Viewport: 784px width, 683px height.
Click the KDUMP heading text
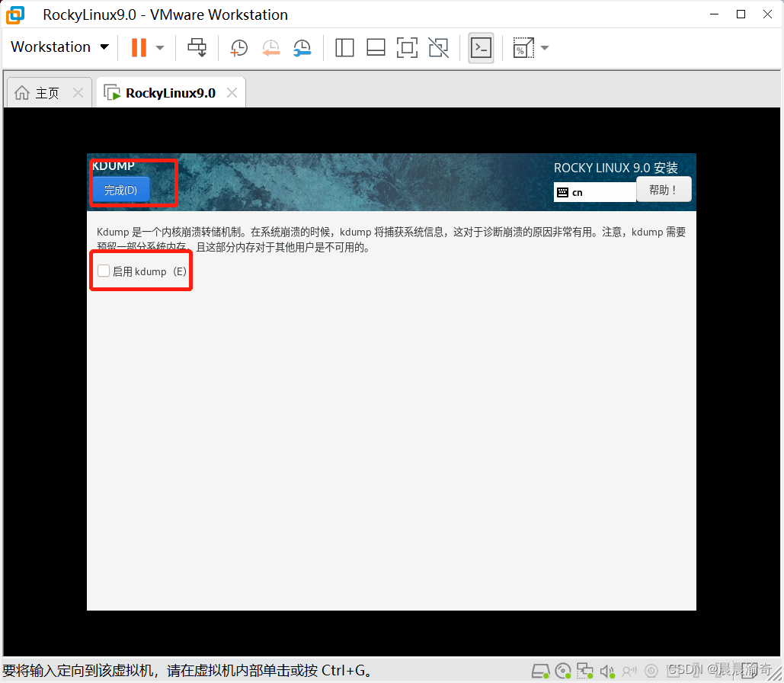(114, 165)
